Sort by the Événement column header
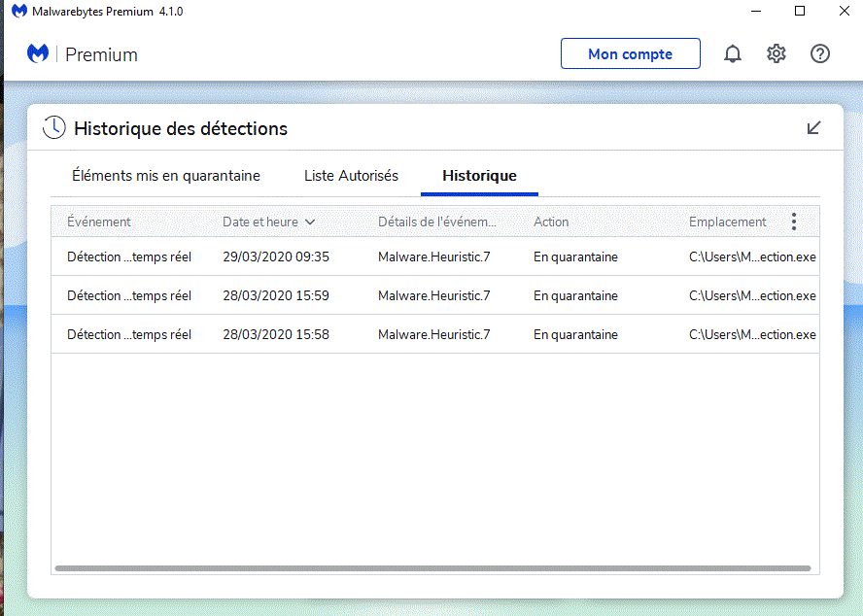The width and height of the screenshot is (863, 616). point(99,222)
